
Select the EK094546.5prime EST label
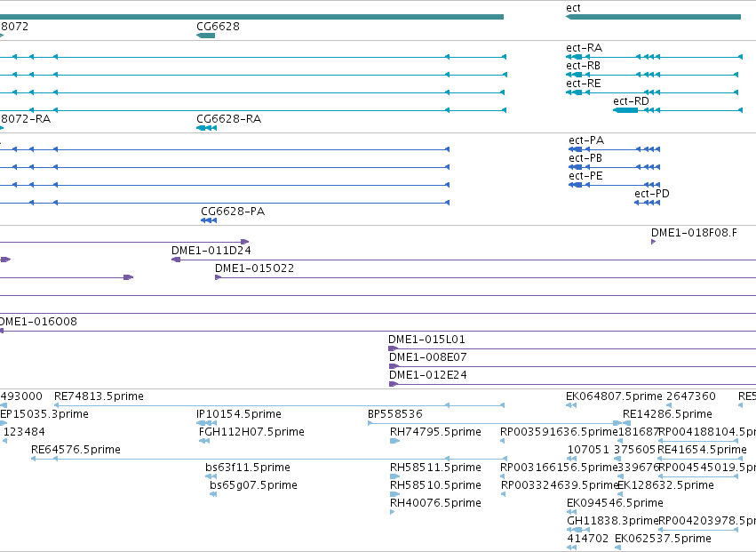click(x=615, y=503)
